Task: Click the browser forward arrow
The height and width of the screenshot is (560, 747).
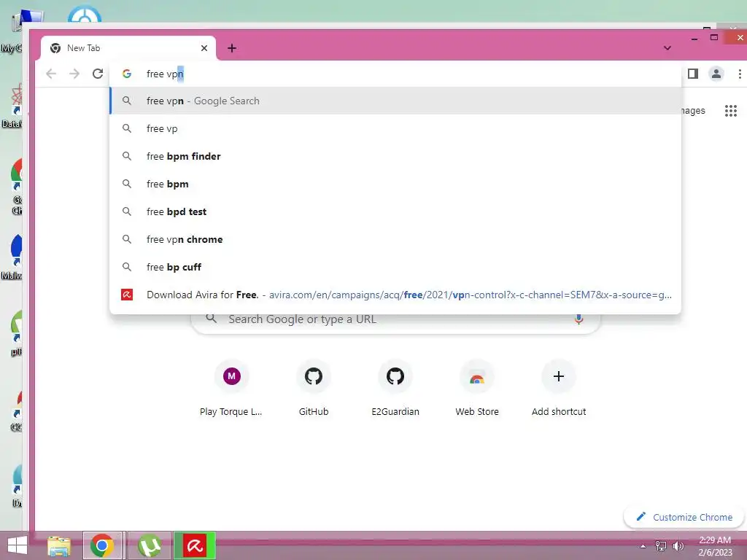Action: click(74, 74)
